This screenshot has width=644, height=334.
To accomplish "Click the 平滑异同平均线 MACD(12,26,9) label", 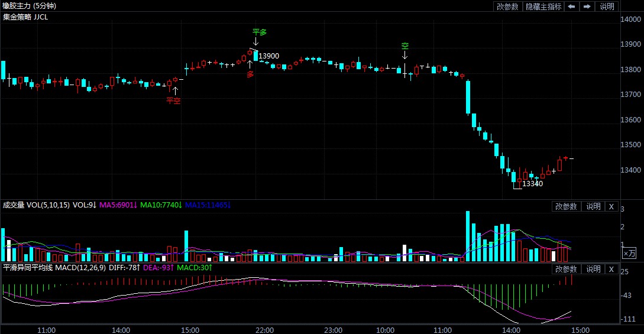I will pos(54,268).
